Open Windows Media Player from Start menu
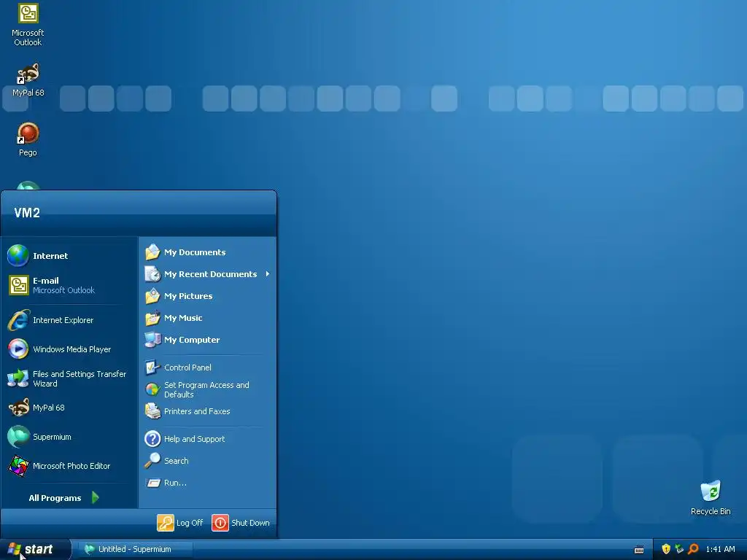Image resolution: width=747 pixels, height=560 pixels. pyautogui.click(x=69, y=349)
